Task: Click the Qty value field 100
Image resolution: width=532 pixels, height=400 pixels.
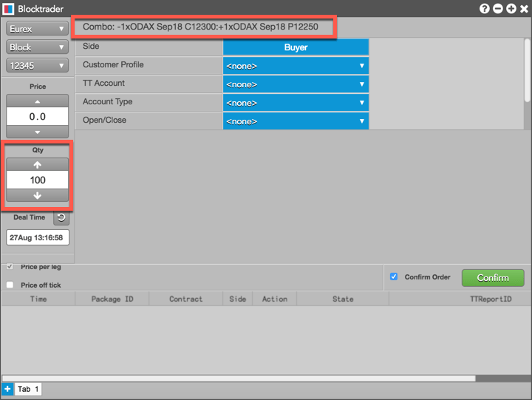Action: pos(38,180)
